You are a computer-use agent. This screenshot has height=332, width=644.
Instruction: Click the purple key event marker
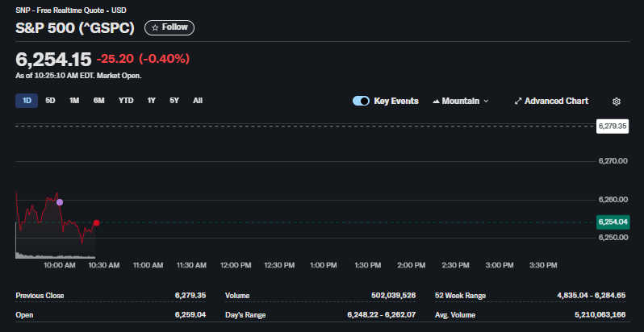pos(60,202)
